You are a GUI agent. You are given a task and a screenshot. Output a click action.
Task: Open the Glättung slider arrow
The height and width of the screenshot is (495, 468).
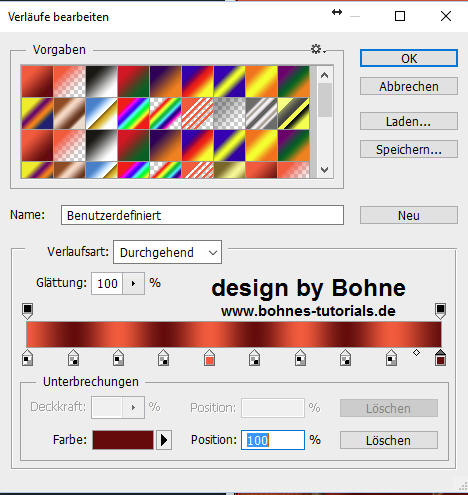point(133,283)
